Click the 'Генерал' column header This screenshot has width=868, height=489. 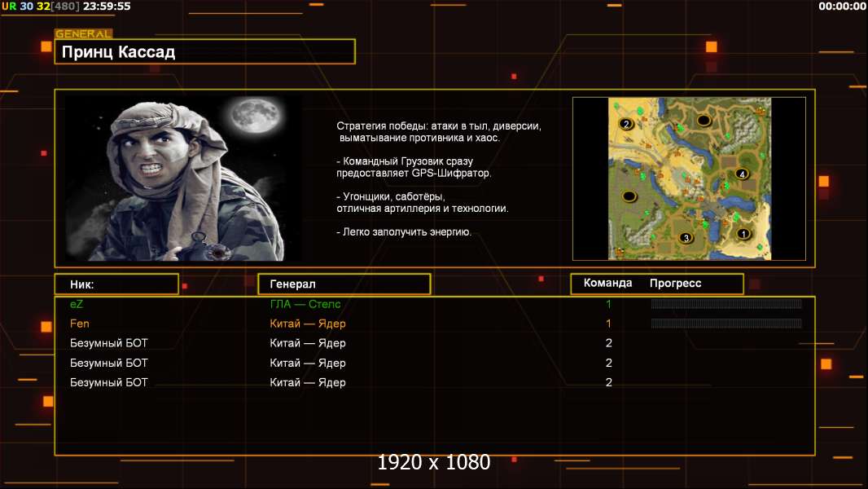(344, 284)
